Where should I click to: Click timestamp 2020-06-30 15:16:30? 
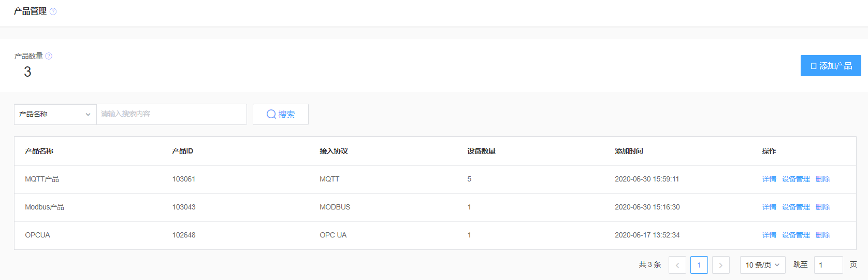(x=647, y=207)
